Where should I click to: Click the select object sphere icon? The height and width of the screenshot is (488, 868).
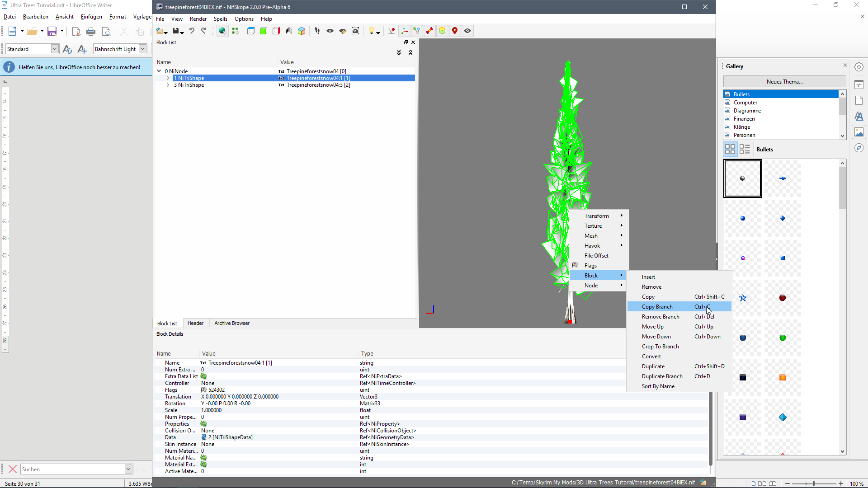pos(222,31)
